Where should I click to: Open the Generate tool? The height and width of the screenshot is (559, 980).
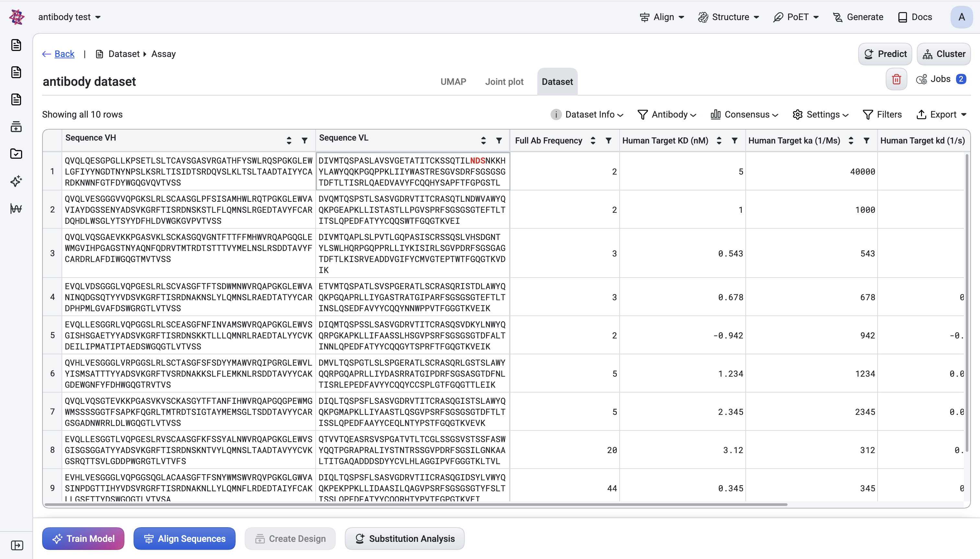pyautogui.click(x=858, y=17)
